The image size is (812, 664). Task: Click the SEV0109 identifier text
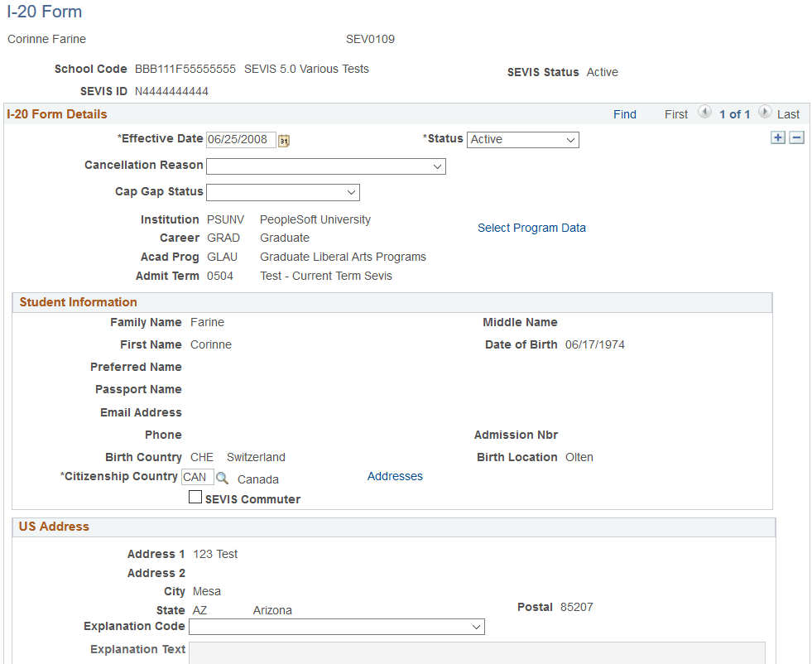click(370, 40)
